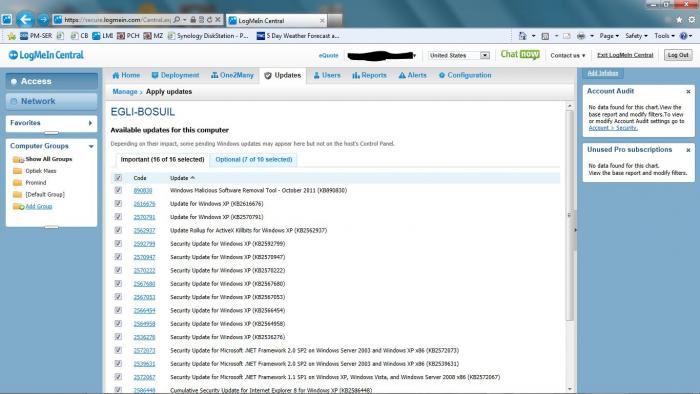This screenshot has height=394, width=700.
Task: Click the feeds icon in command bar
Action: [545, 36]
